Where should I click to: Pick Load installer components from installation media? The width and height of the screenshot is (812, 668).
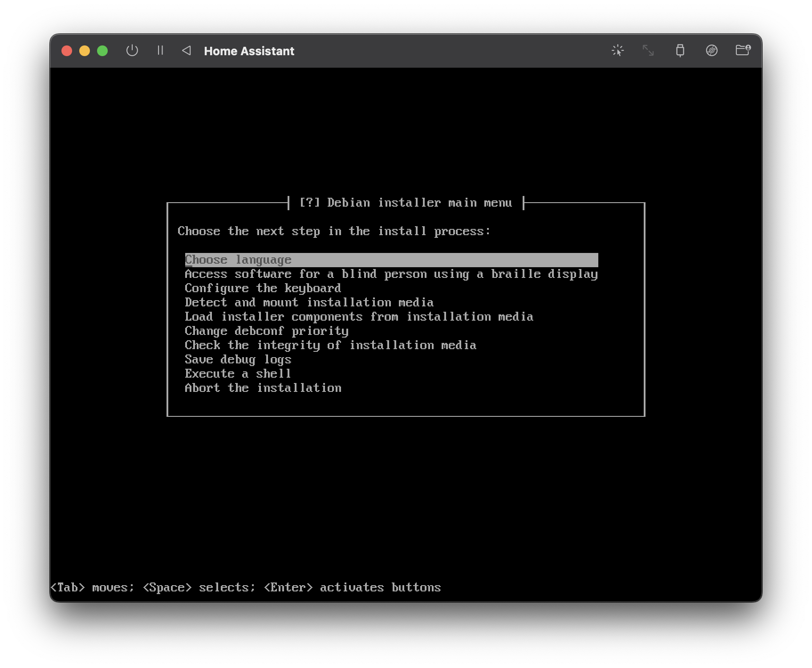point(359,317)
